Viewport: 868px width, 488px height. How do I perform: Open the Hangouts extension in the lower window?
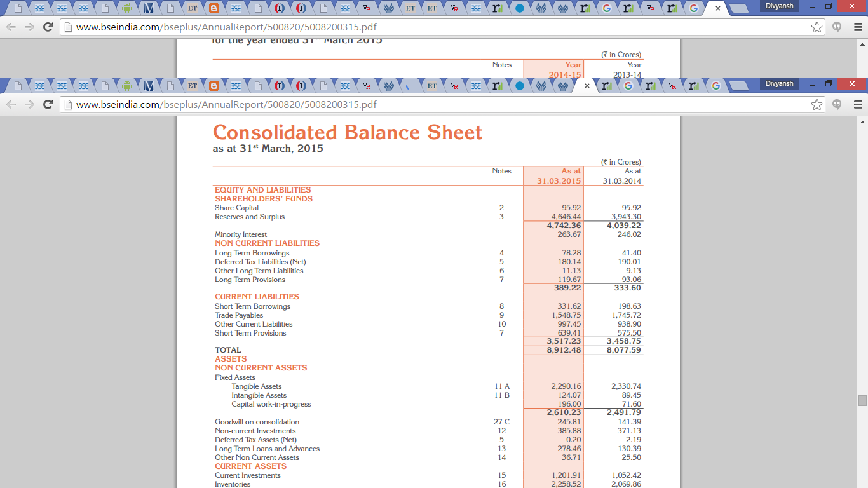837,104
